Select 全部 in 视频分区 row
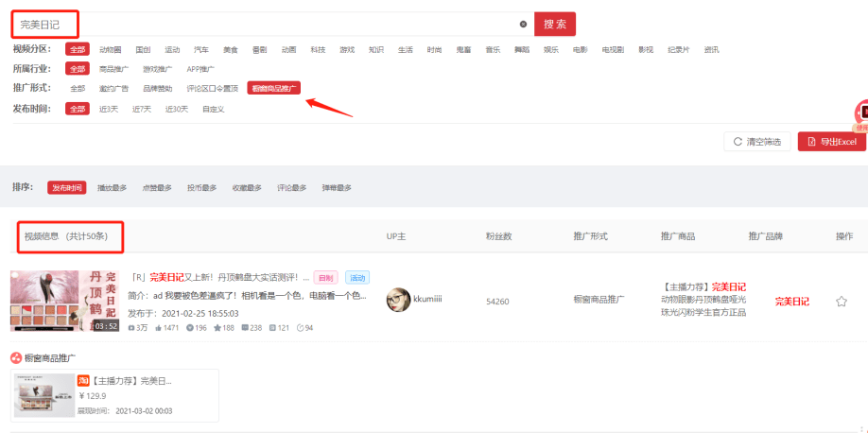The width and height of the screenshot is (868, 433). pos(77,49)
